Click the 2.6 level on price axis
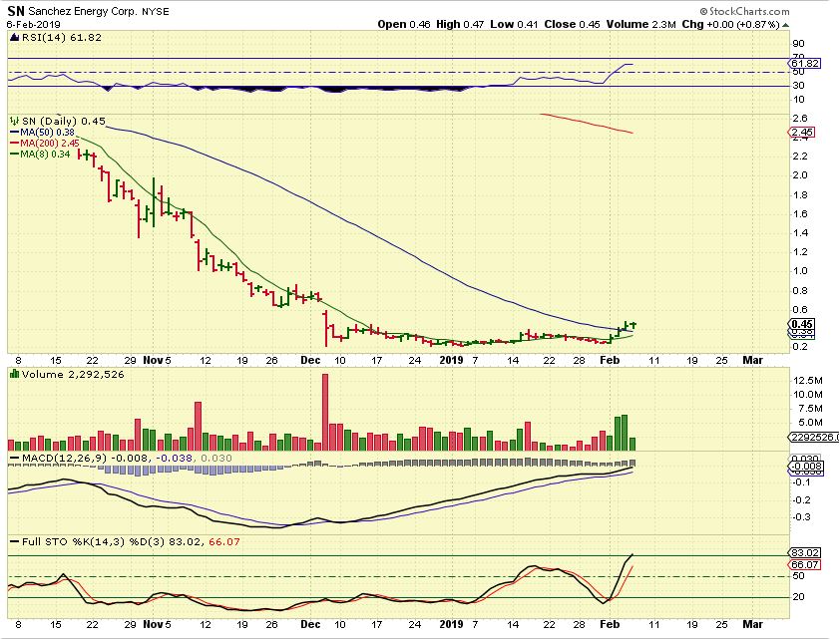Image resolution: width=840 pixels, height=639 pixels. [800, 119]
